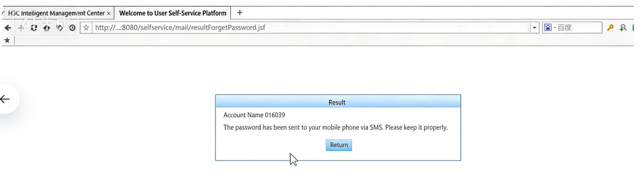Select the Welcome to User Self-Service Platform tab
This screenshot has height=196, width=644.
172,13
